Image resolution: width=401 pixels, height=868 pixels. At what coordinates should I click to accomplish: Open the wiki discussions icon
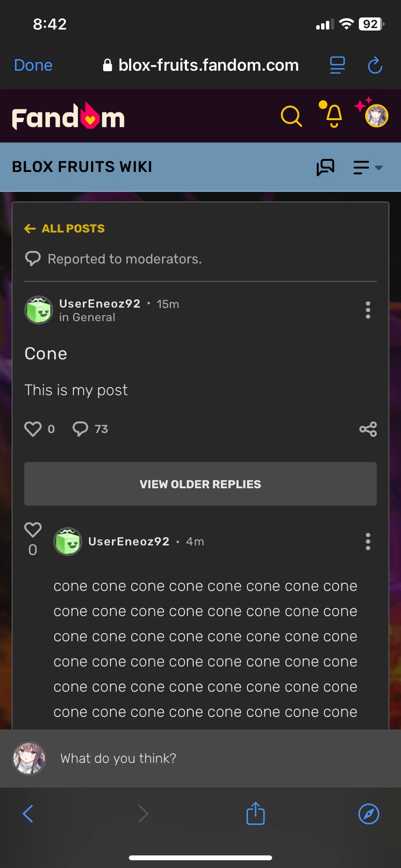(x=325, y=167)
